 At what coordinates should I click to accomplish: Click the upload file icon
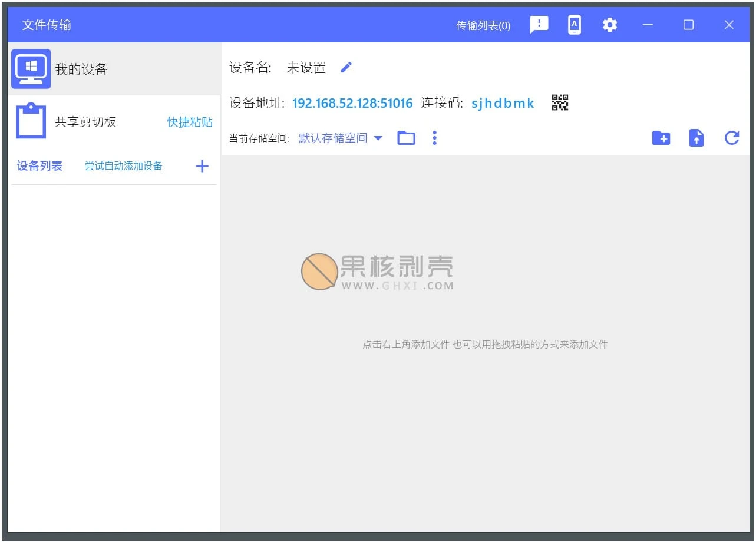coord(696,138)
